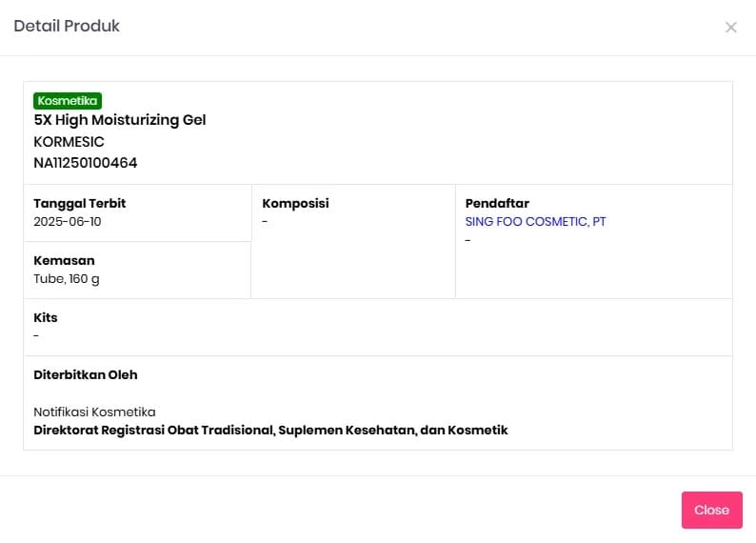Click the Detail Produk dialog title
756x543 pixels.
[67, 27]
